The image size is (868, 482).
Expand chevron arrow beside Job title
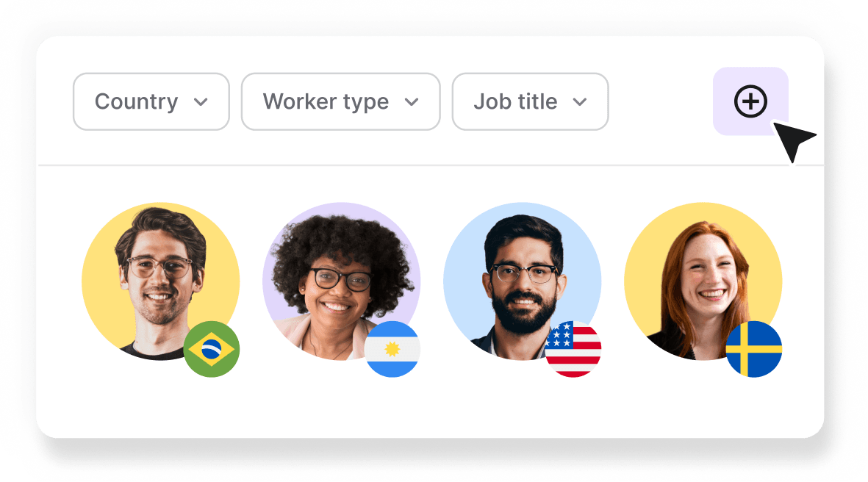[x=580, y=102]
